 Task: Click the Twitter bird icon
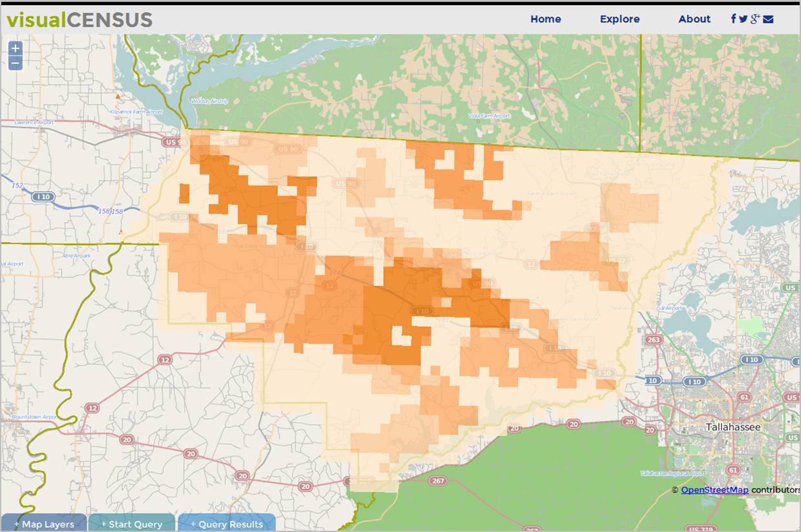[x=744, y=19]
